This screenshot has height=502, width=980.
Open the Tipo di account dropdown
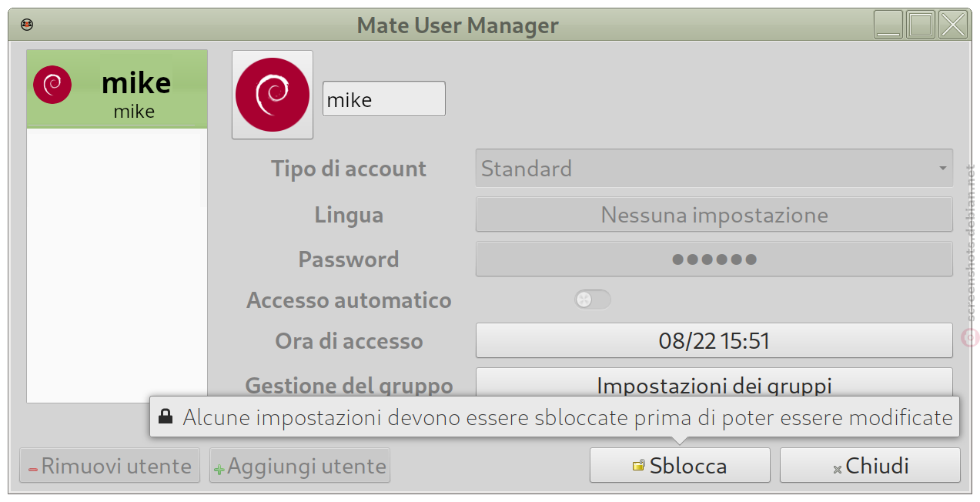point(714,169)
